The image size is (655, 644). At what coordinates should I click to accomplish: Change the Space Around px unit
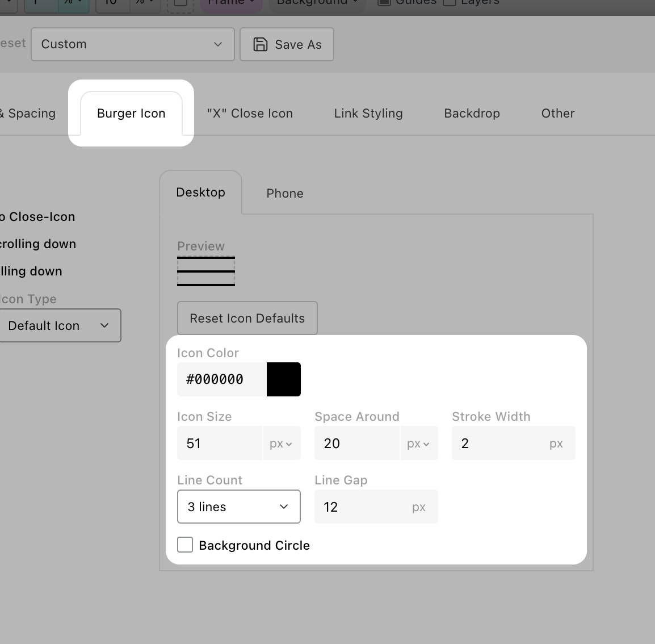tap(419, 443)
